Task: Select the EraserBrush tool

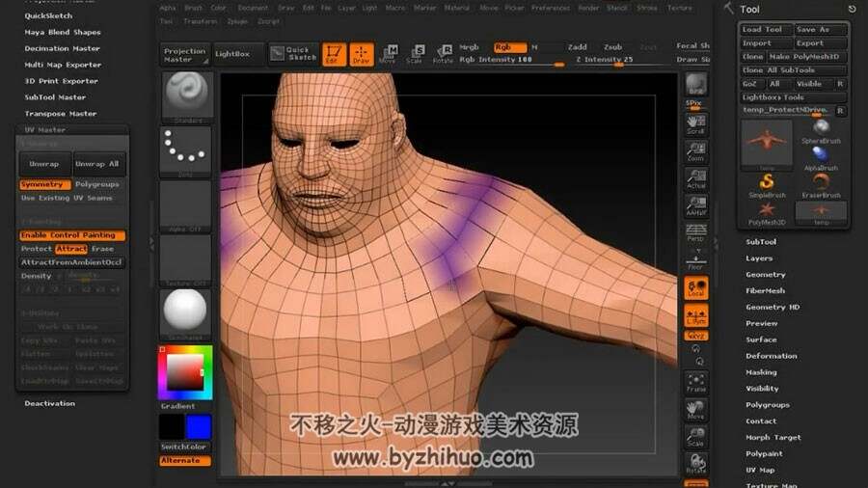Action: (821, 186)
